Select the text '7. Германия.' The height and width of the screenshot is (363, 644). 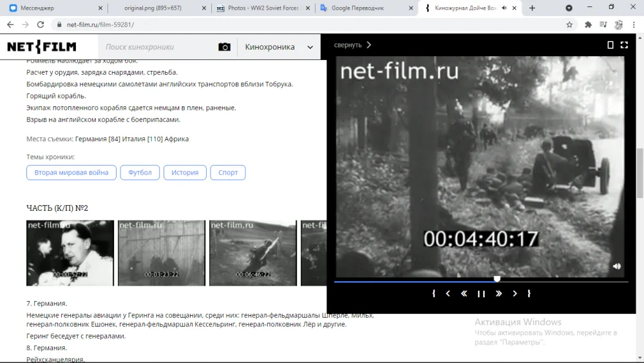click(x=46, y=304)
